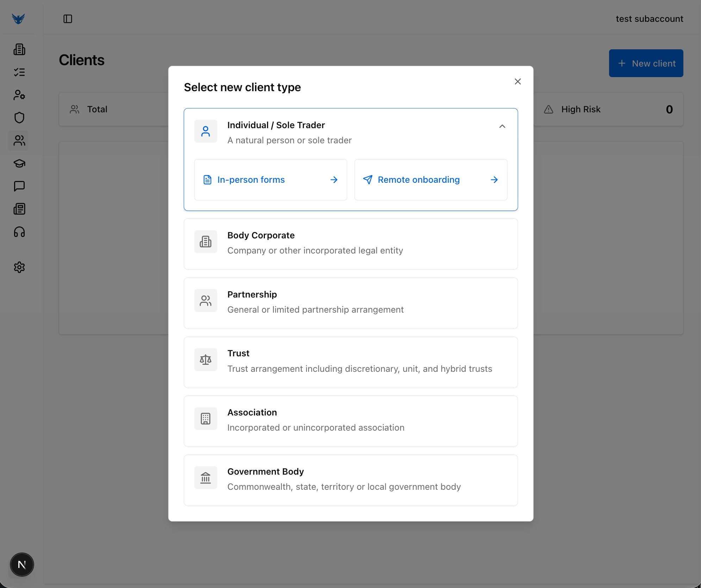Viewport: 701px width, 588px height.
Task: Expand the Government Body client type
Action: point(350,480)
